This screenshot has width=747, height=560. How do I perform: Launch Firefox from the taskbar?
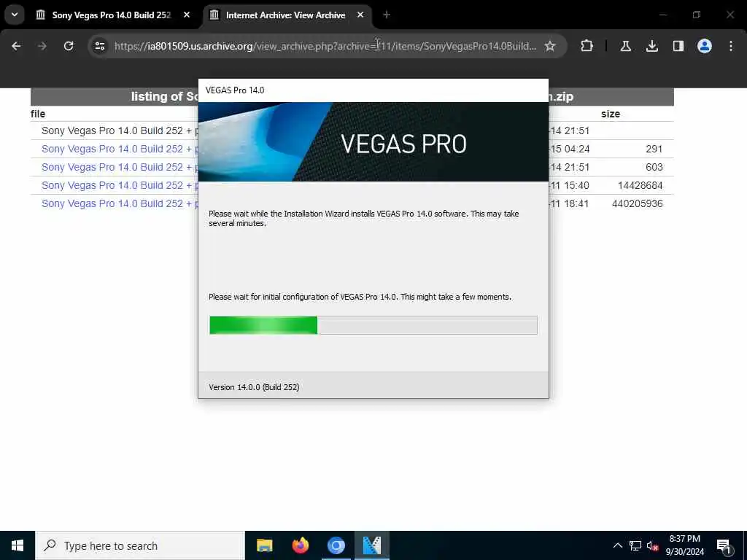click(300, 545)
